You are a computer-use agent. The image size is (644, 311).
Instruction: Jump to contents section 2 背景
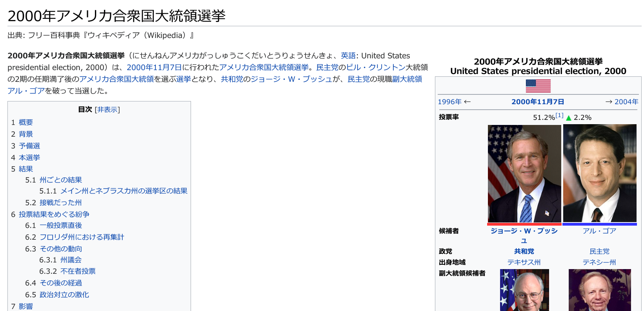[22, 134]
